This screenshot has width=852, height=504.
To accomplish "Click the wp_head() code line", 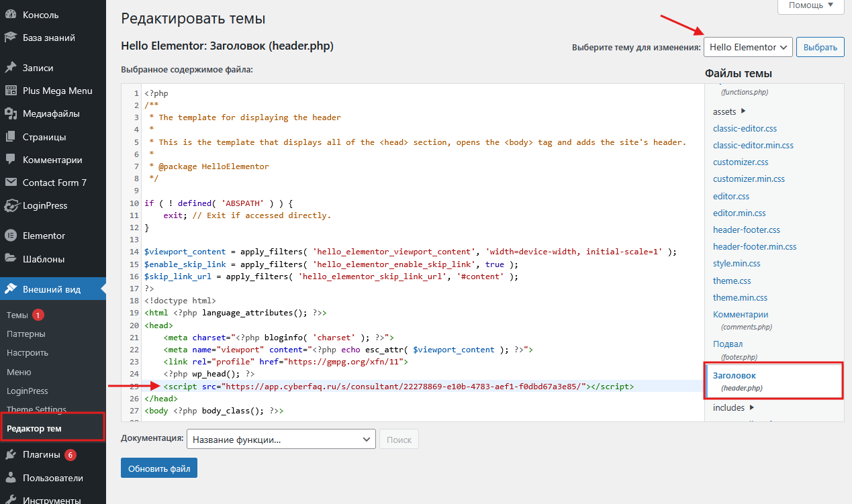I will pos(209,373).
